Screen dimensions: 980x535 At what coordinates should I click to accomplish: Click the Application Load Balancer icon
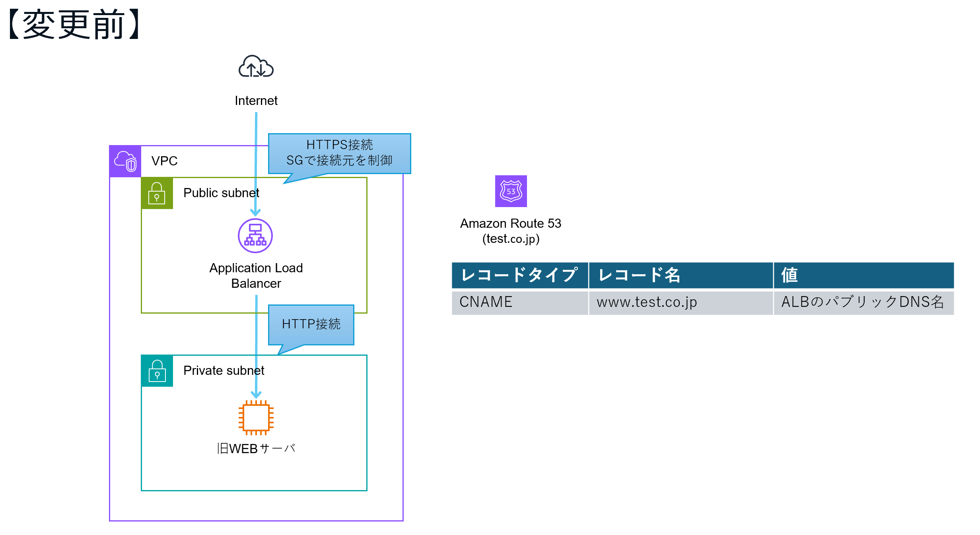[x=256, y=235]
